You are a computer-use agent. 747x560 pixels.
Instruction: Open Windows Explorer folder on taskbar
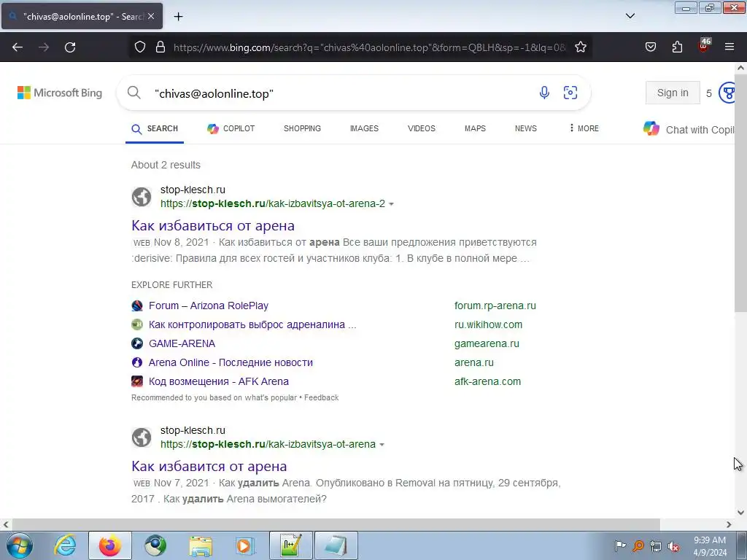point(201,545)
